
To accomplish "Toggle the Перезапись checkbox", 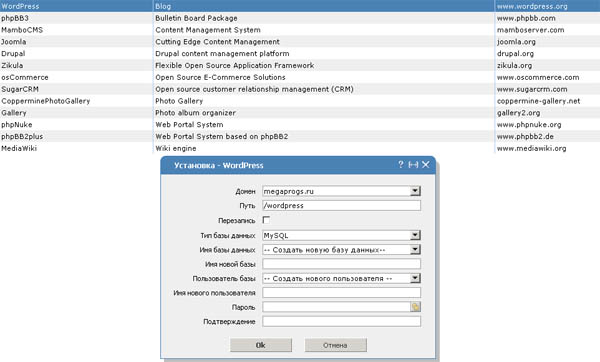I will [x=266, y=220].
